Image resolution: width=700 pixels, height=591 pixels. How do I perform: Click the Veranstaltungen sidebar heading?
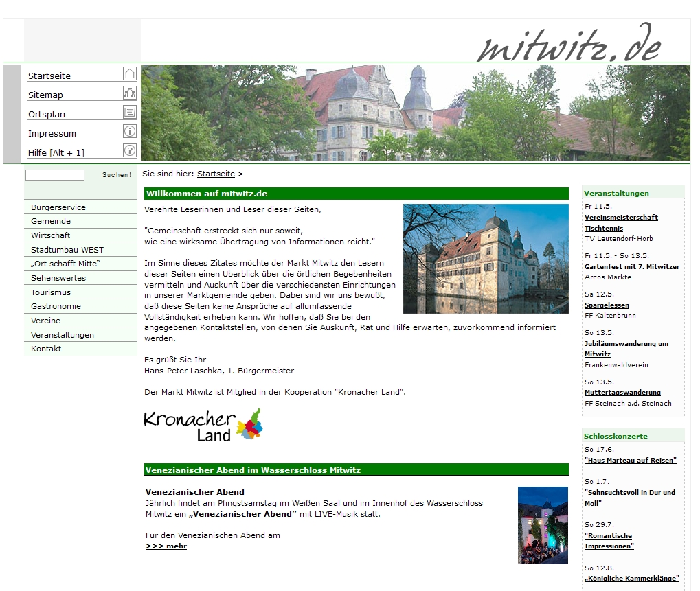tap(616, 193)
